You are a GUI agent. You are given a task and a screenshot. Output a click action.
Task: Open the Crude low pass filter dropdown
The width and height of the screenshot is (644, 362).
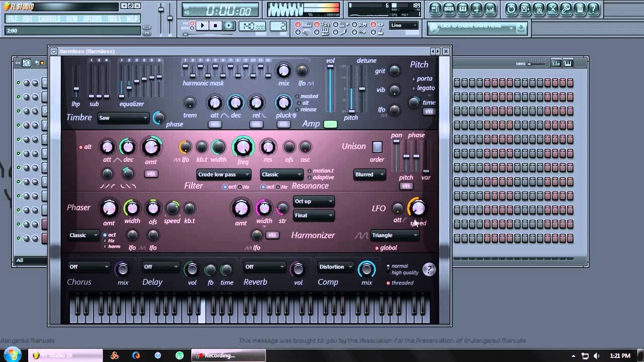[x=224, y=174]
